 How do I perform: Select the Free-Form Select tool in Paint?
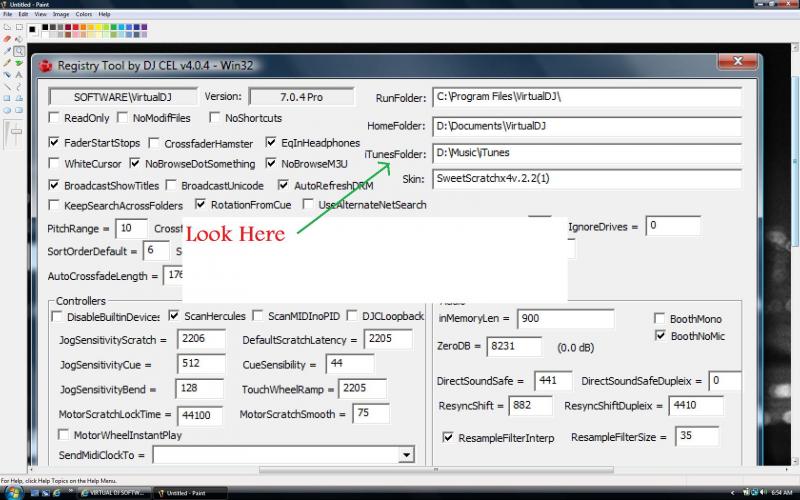point(7,27)
